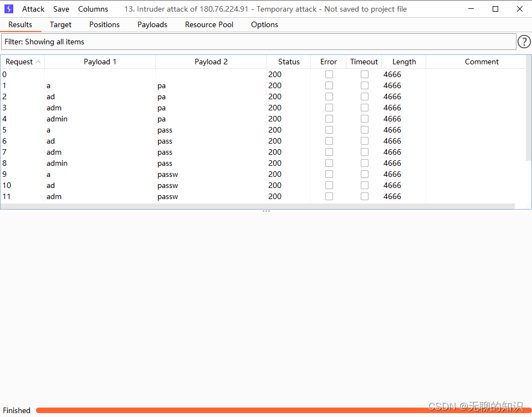Viewport: 532px width, 417px height.
Task: Open the Columns menu
Action: (93, 9)
